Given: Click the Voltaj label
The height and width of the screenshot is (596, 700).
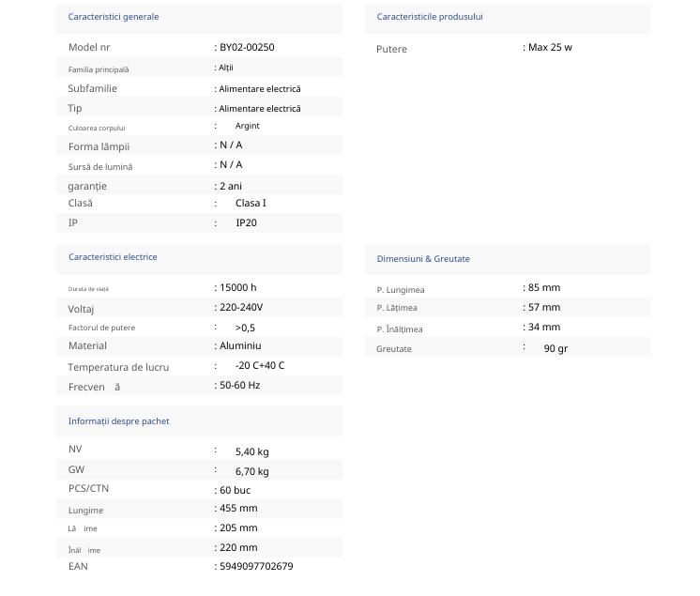Looking at the screenshot, I should click(x=81, y=310).
